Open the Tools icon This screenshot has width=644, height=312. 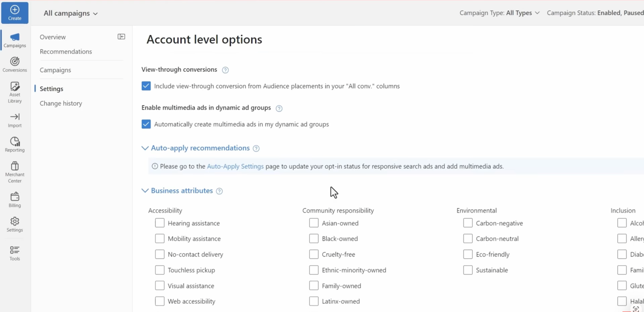coord(15,253)
